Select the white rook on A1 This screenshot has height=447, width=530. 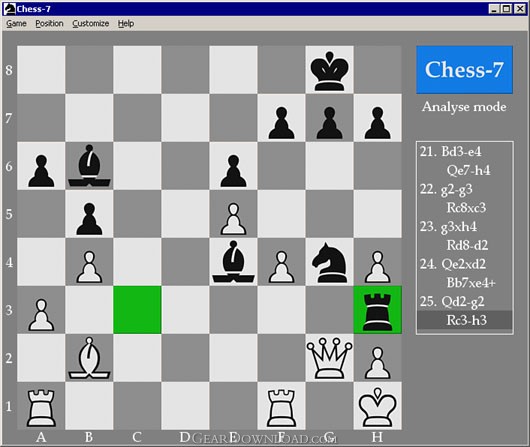point(41,408)
